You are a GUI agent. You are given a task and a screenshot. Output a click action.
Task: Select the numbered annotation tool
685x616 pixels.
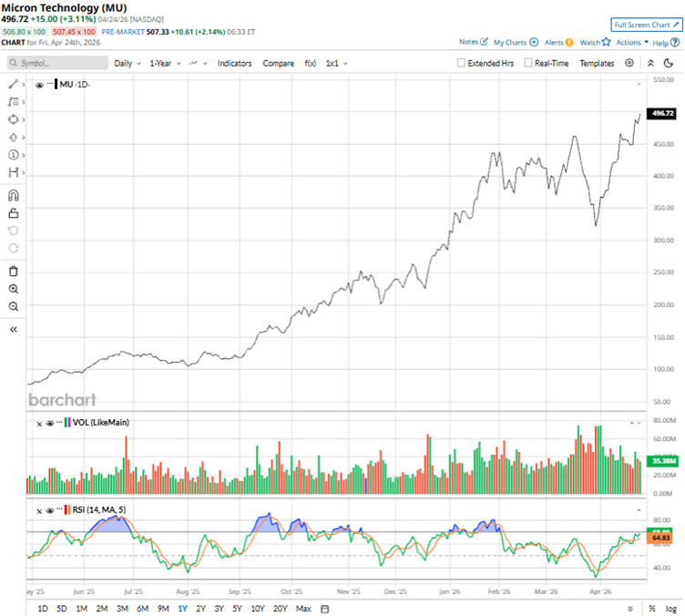(x=13, y=155)
